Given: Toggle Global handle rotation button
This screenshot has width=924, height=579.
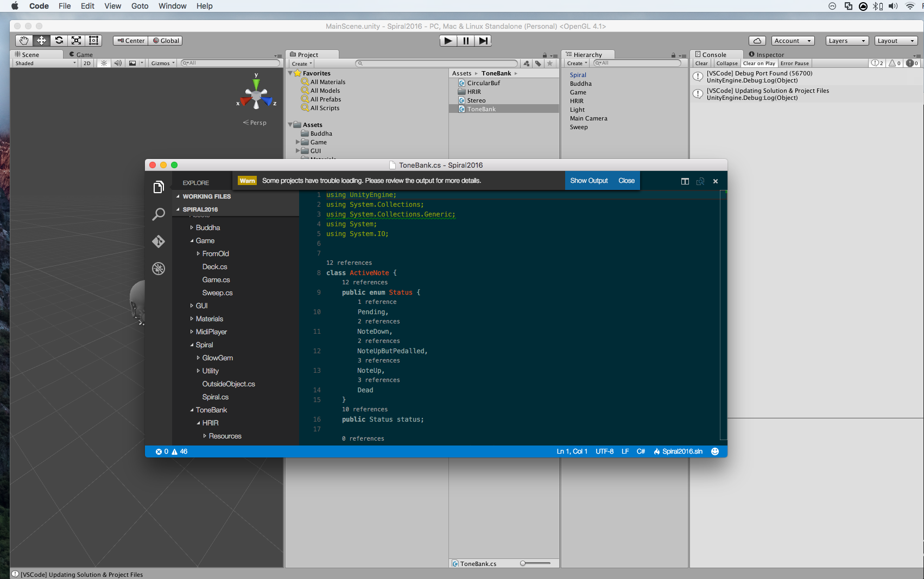Looking at the screenshot, I should pyautogui.click(x=166, y=41).
